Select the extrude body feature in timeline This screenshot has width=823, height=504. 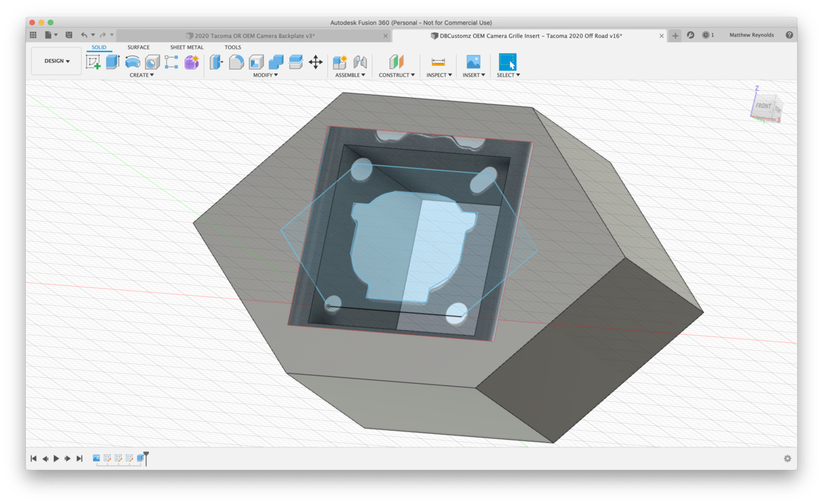click(140, 458)
